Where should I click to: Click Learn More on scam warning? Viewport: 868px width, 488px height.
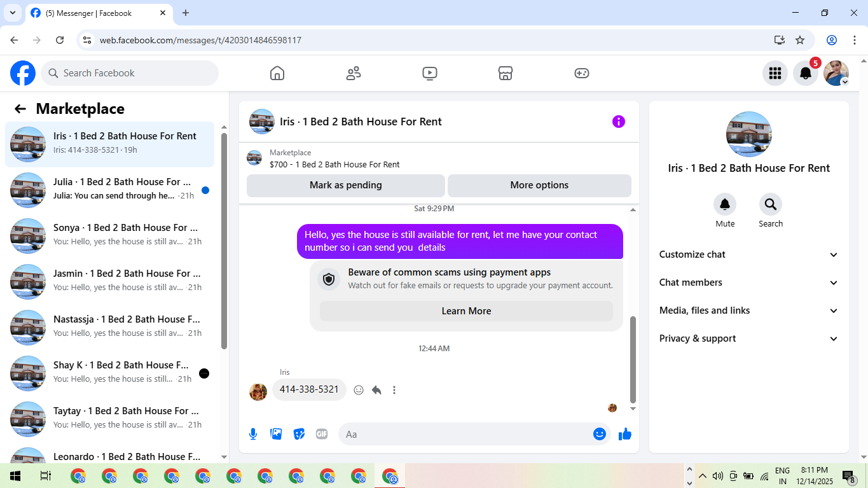[x=466, y=311]
